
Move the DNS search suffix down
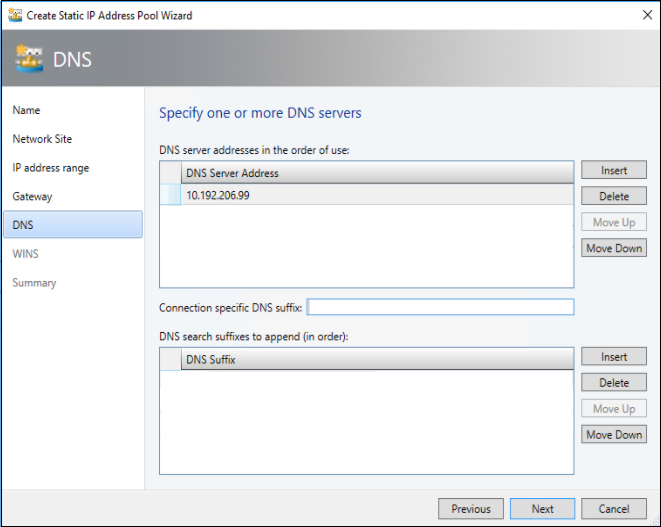[614, 435]
